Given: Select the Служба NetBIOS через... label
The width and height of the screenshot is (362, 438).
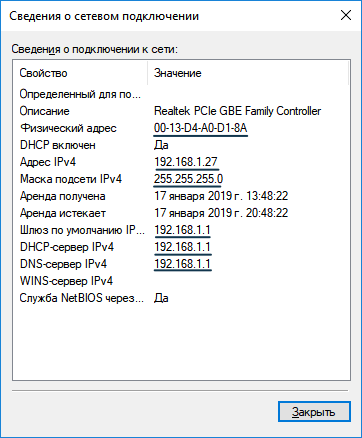Looking at the screenshot, I should [x=82, y=298].
